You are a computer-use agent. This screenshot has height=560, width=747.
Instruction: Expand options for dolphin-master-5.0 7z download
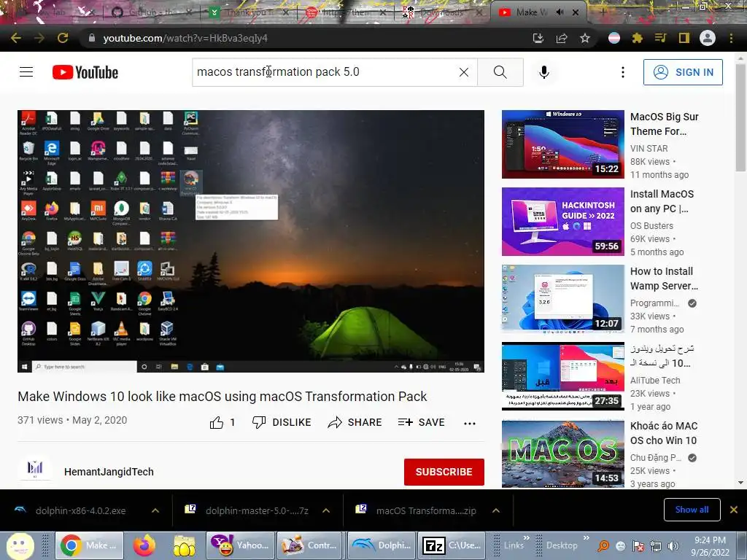[x=326, y=510]
